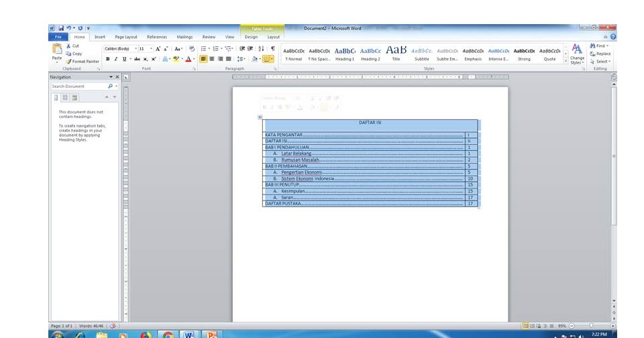The width and height of the screenshot is (644, 338).
Task: Switch to the Insert tab
Action: [100, 37]
